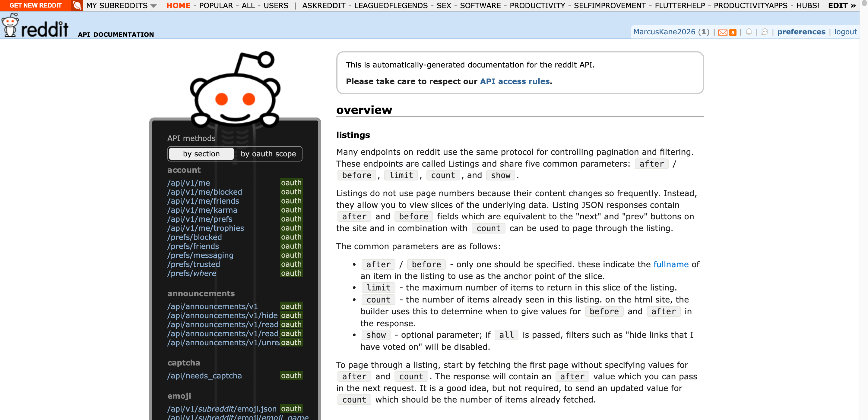Jump to /api/v1/subreddit/emoji.json endpoint
This screenshot has width=868, height=420.
coord(222,409)
